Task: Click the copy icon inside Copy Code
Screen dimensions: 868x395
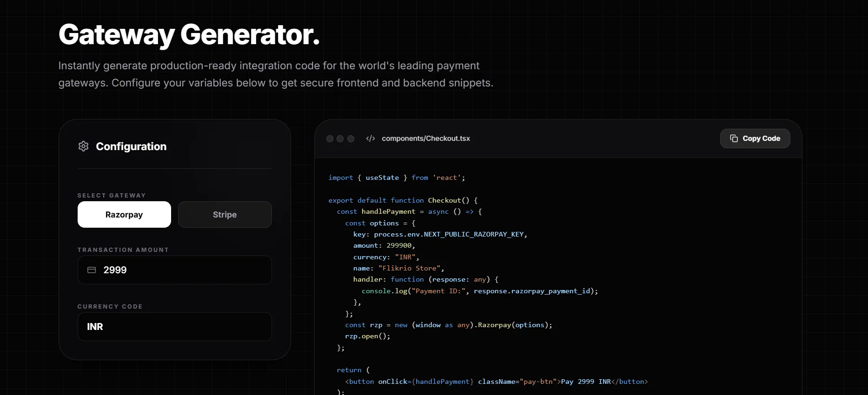Action: point(734,138)
